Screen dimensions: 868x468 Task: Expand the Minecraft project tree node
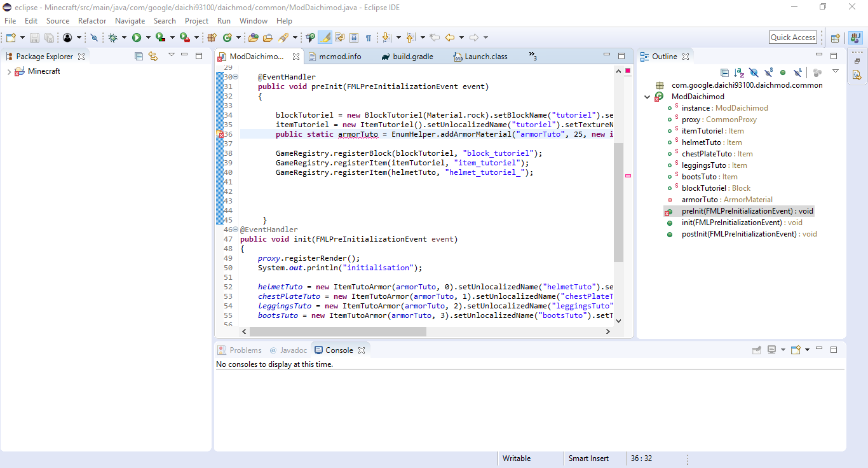pos(9,72)
